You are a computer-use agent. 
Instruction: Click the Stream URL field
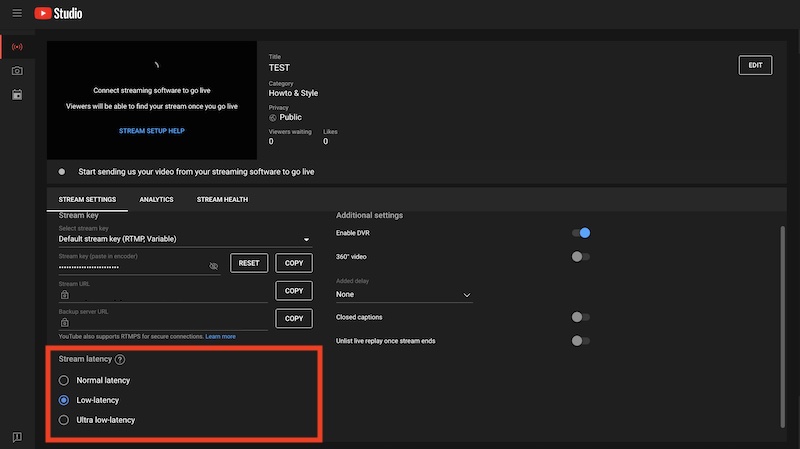163,295
